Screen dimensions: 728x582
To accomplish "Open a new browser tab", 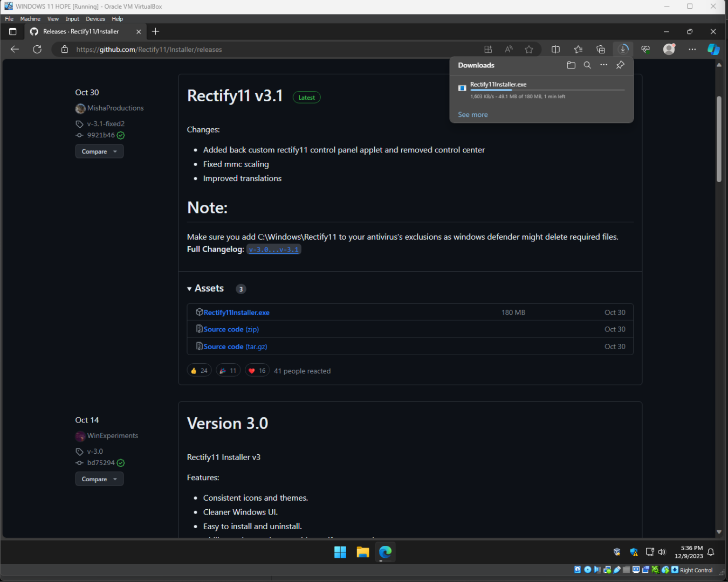I will (155, 31).
